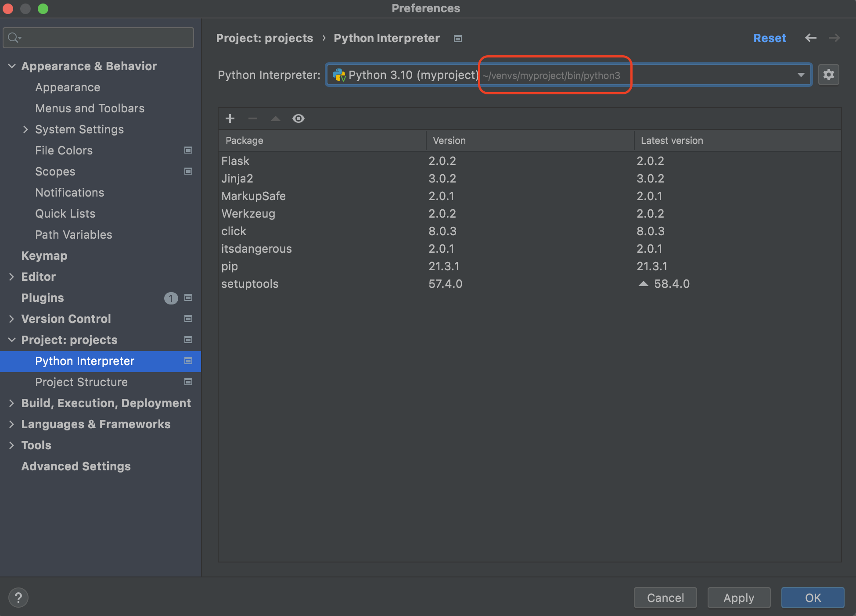Click the add package plus icon
Image resolution: width=856 pixels, height=616 pixels.
(x=230, y=118)
